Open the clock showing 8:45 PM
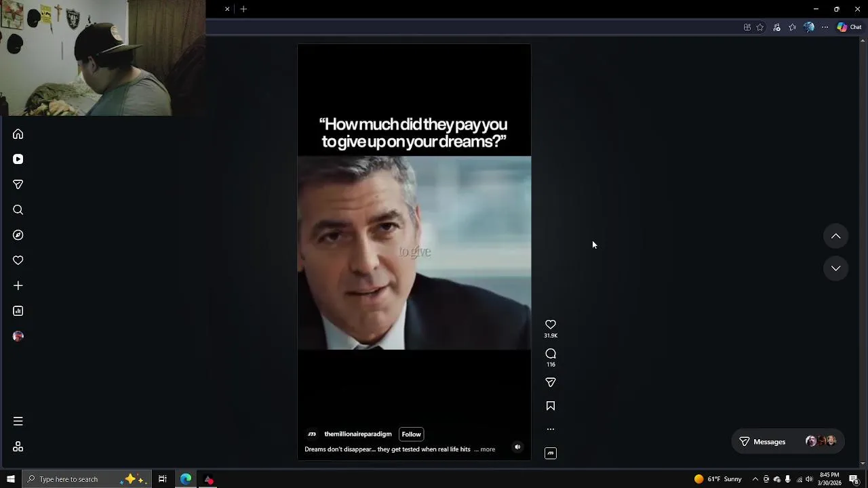Screen dimensions: 868x488 click(830, 479)
